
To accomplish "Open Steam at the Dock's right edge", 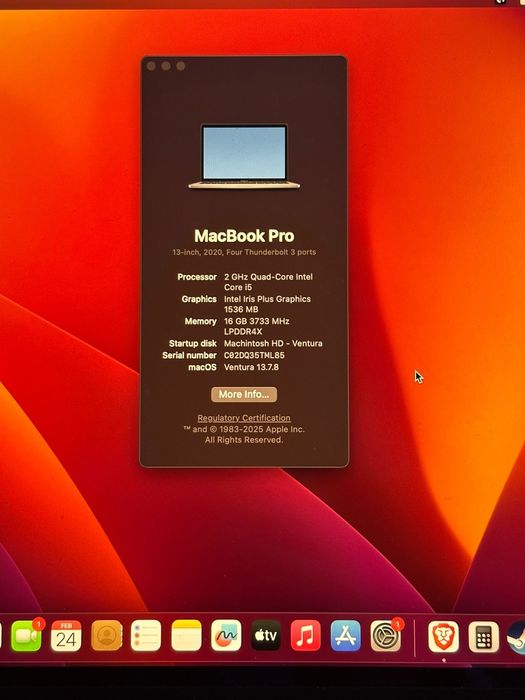I will pos(517,638).
